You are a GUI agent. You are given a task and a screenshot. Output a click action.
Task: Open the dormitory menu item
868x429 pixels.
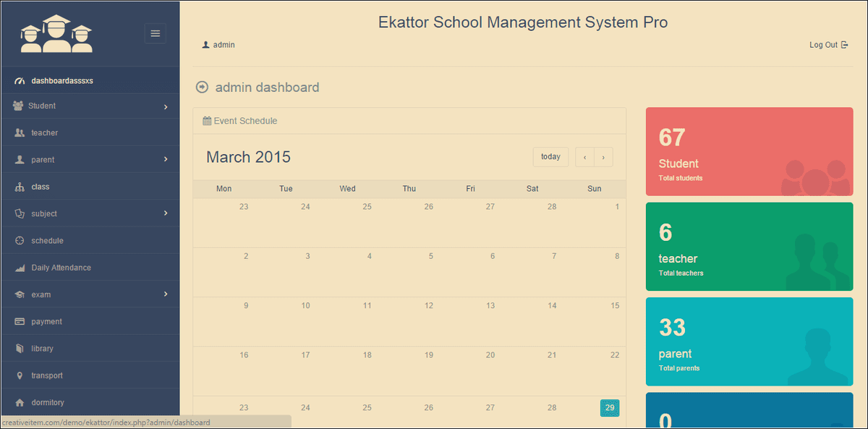(x=47, y=402)
